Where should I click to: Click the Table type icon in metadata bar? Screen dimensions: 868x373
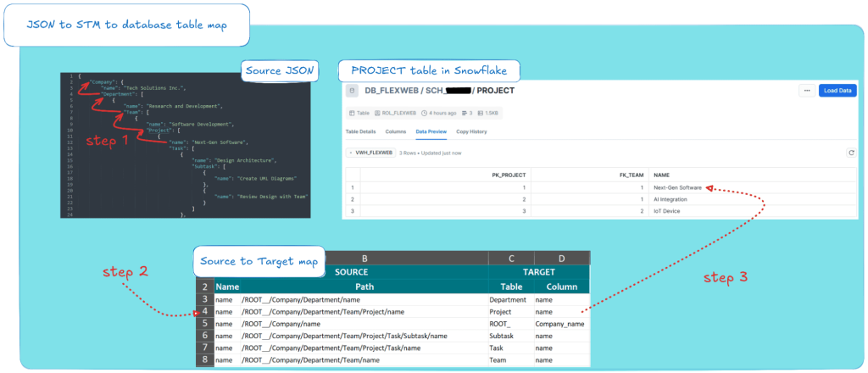tap(351, 113)
